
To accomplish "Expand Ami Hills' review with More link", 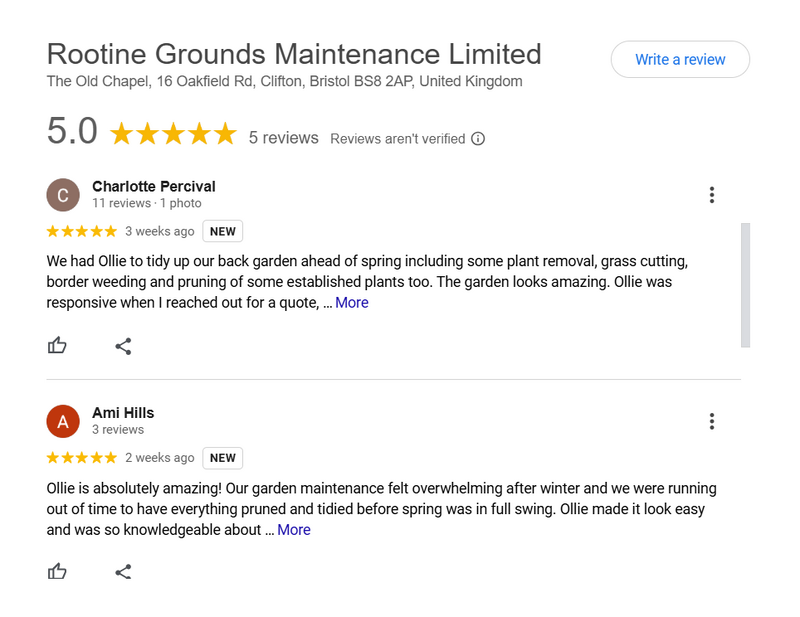I will point(294,530).
